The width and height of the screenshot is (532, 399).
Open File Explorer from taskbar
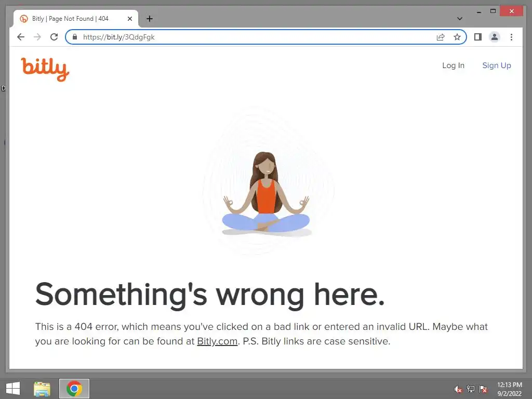[x=42, y=389]
